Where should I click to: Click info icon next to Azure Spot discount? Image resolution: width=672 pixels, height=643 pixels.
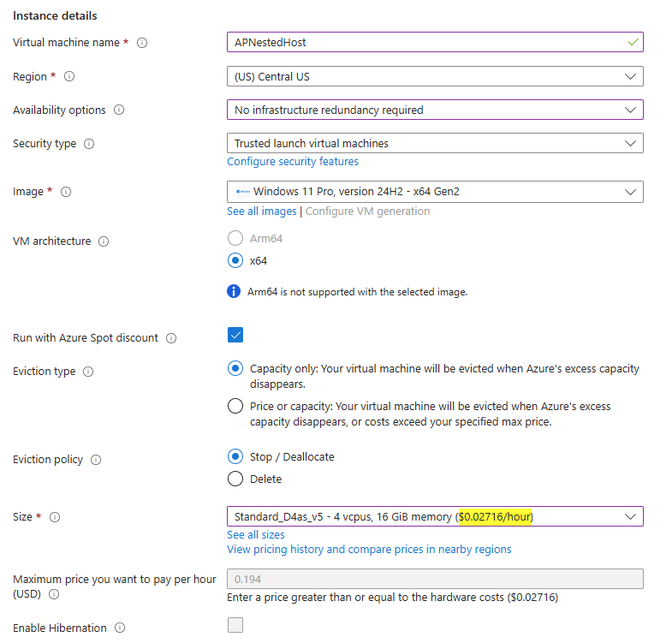tap(171, 338)
